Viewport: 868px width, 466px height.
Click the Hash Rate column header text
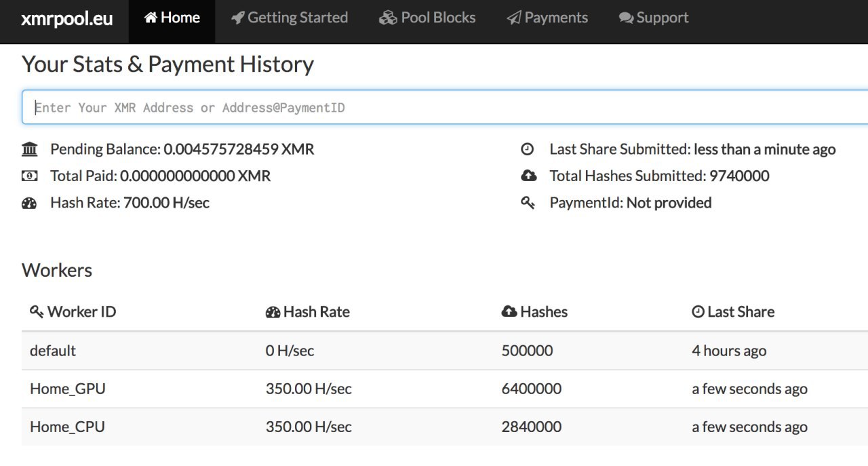click(317, 312)
